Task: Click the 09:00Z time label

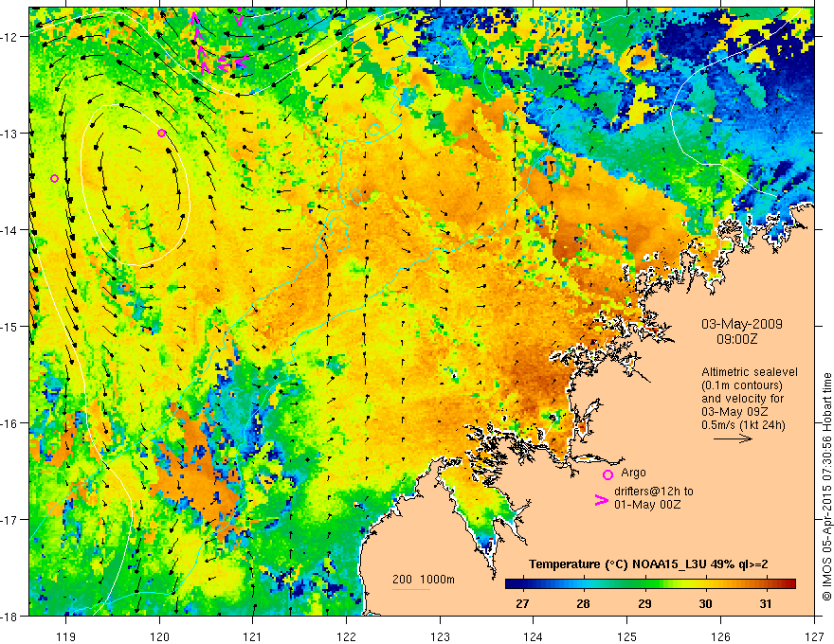Action: 736,339
